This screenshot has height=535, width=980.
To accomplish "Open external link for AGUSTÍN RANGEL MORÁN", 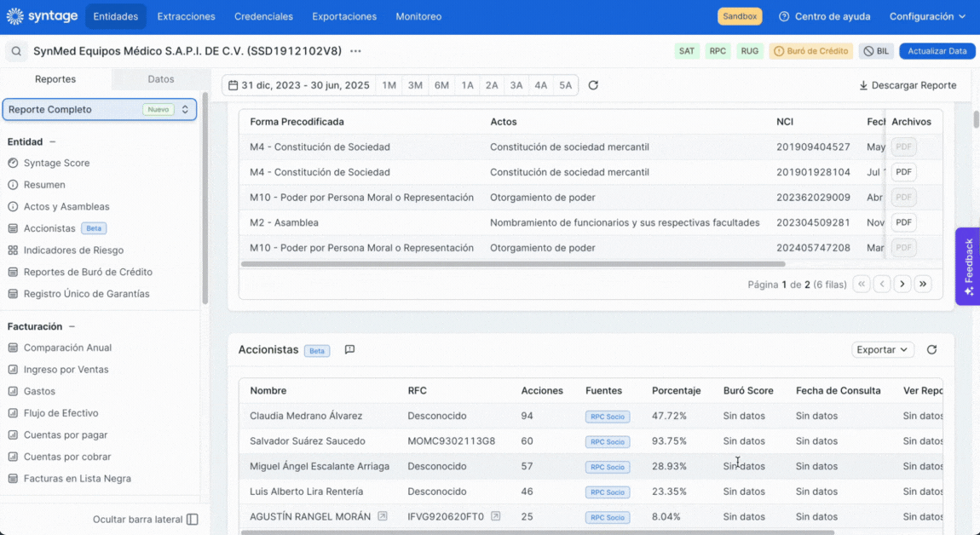I will [x=383, y=516].
